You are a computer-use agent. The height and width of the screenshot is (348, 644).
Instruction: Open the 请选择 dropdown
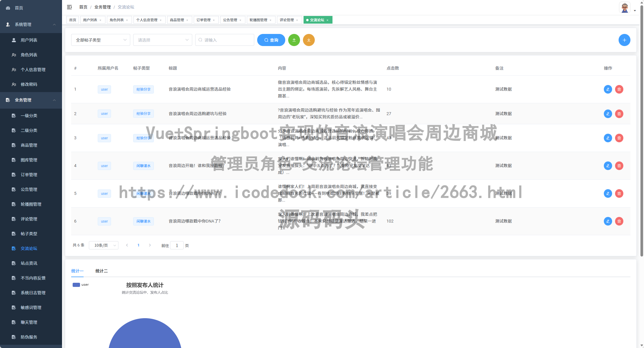pyautogui.click(x=163, y=40)
